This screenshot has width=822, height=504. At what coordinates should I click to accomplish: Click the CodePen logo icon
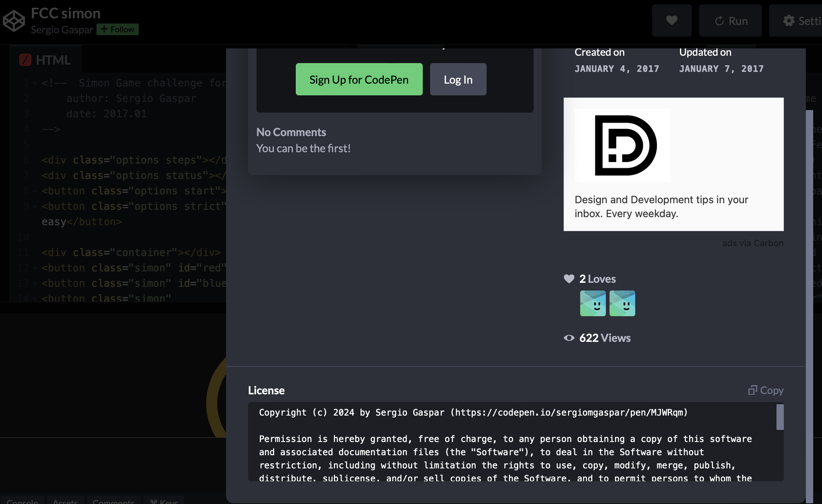(14, 21)
